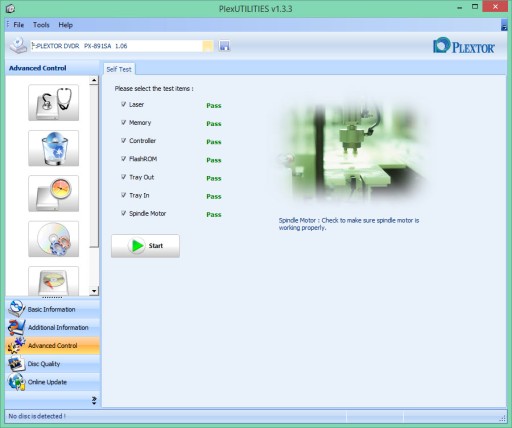Click the sidebar scroll up arrow

click(94, 80)
